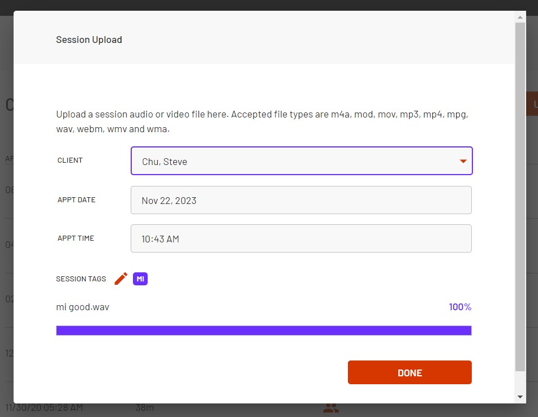
Task: Select the Chu, Steve client combo box
Action: click(x=302, y=161)
